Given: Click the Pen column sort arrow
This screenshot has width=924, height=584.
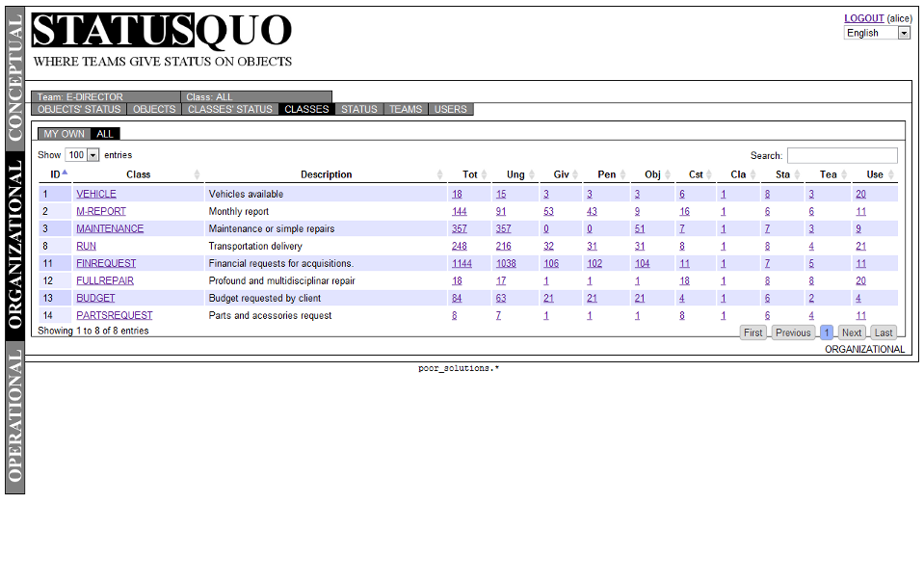Looking at the screenshot, I should click(622, 174).
